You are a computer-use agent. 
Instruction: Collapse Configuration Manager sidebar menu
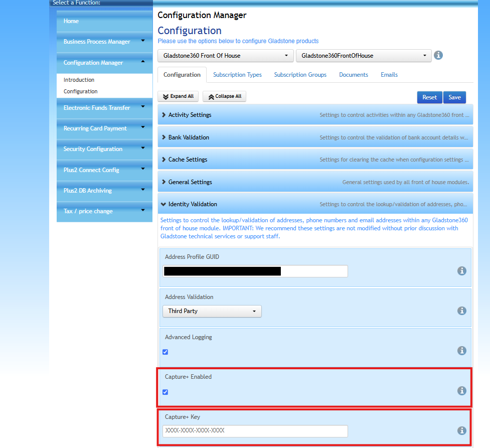[104, 63]
